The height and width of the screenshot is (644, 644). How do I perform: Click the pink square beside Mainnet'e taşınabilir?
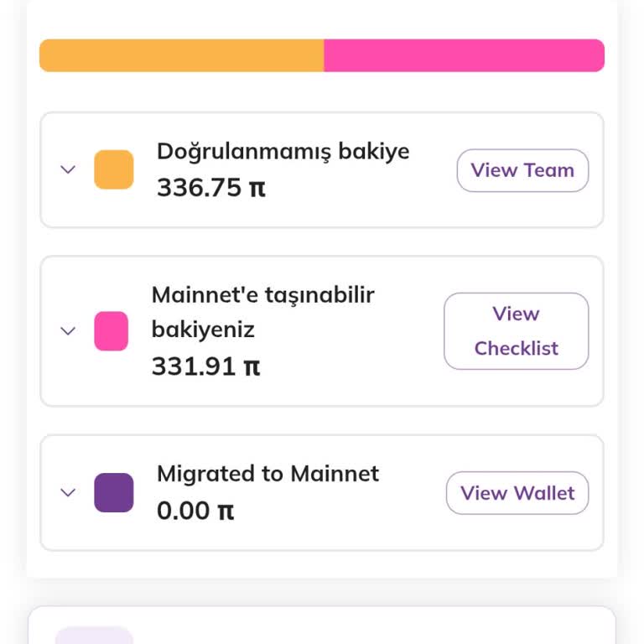pyautogui.click(x=112, y=331)
